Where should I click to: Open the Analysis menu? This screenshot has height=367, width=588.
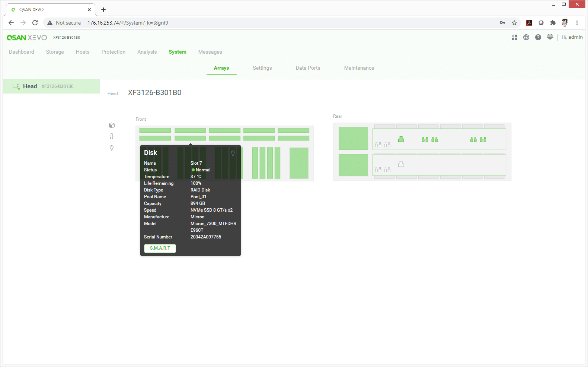[x=147, y=52]
